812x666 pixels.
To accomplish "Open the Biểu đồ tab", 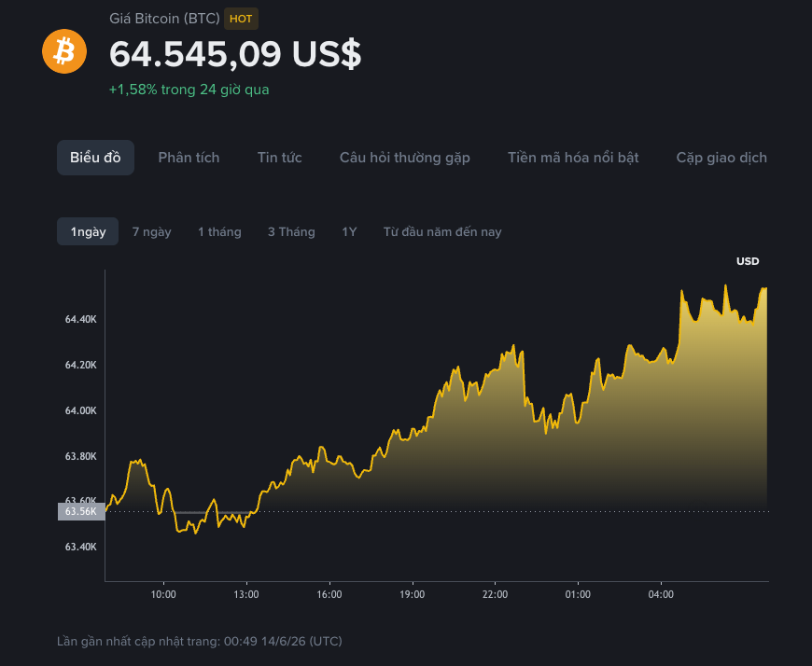I will [95, 158].
